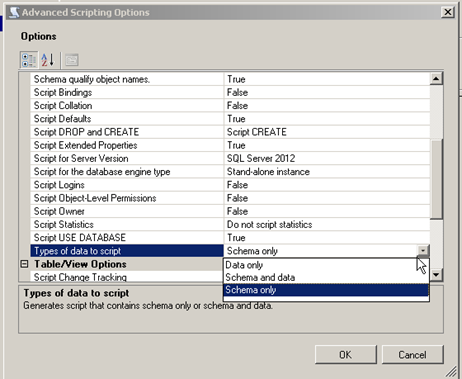Open the Property Pages toolbar icon
This screenshot has height=379, width=462.
[x=72, y=60]
